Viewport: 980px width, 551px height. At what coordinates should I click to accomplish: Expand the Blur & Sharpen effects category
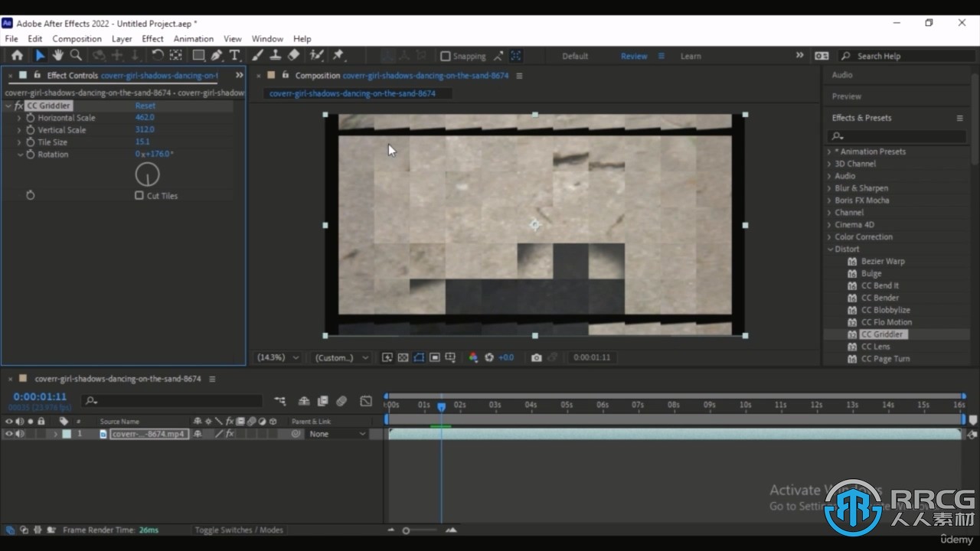829,188
